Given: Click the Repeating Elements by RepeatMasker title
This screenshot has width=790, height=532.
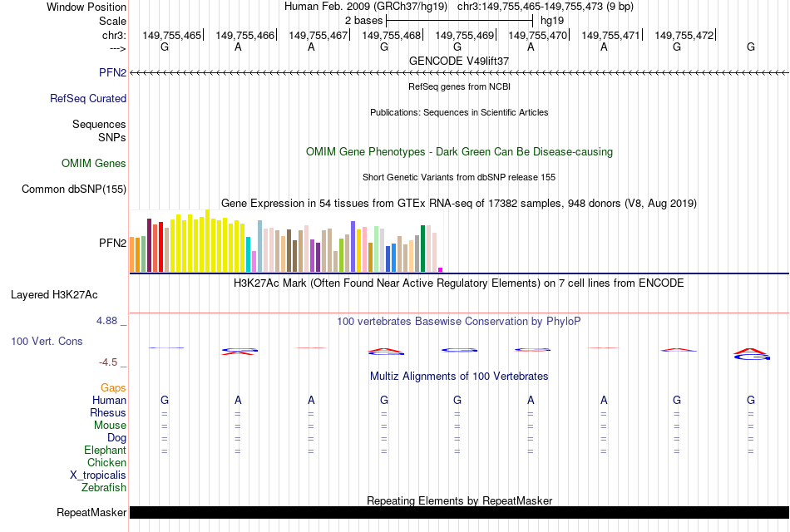Looking at the screenshot, I should [460, 500].
